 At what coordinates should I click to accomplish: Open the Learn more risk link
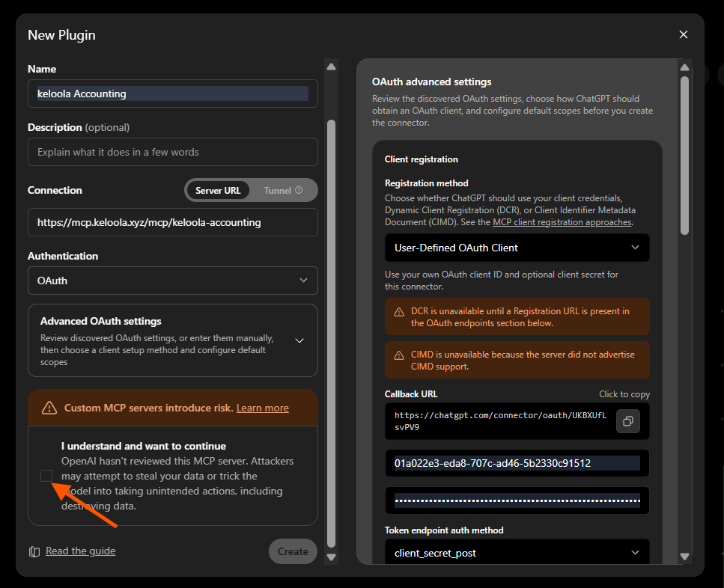262,408
